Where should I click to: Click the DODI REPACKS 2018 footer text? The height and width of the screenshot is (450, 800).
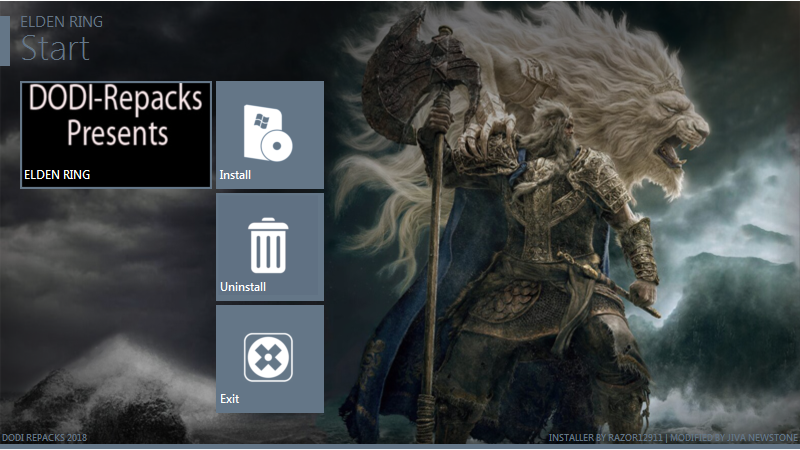point(44,438)
